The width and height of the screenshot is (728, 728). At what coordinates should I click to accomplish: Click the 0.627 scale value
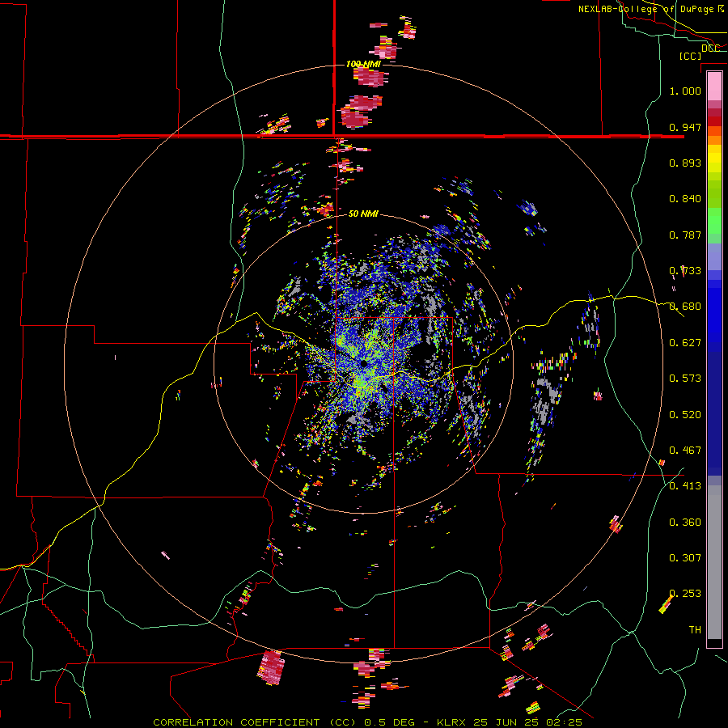pos(685,343)
